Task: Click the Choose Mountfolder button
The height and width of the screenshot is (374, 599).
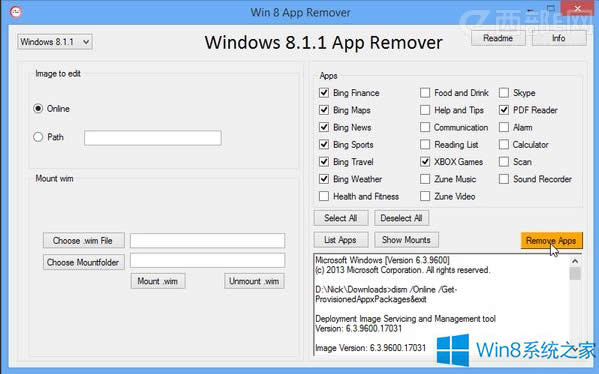Action: pyautogui.click(x=83, y=262)
